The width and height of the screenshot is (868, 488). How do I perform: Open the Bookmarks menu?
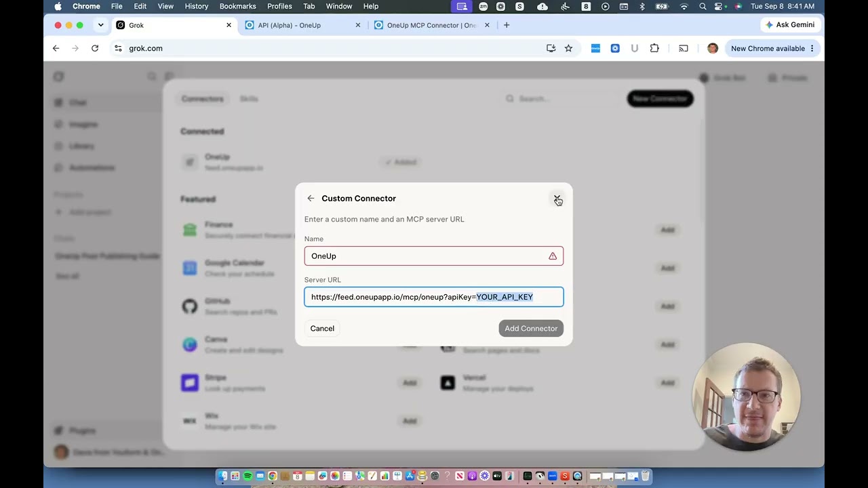(x=238, y=6)
